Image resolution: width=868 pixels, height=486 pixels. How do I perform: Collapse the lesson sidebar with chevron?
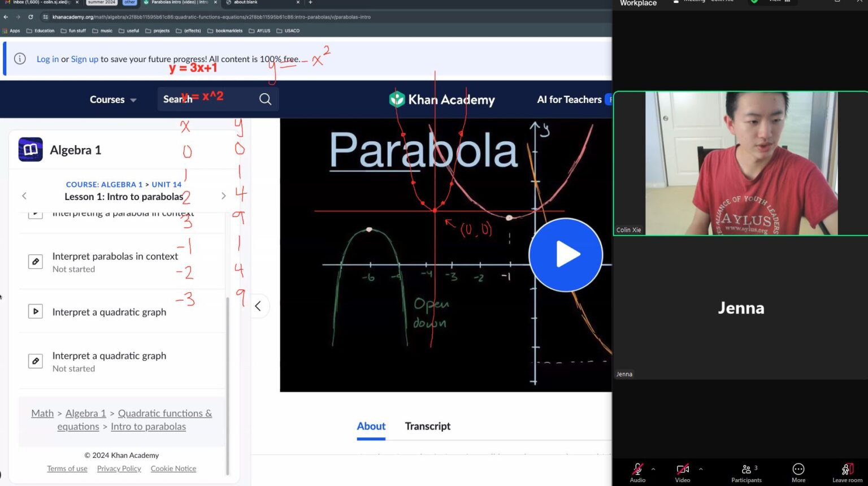coord(258,306)
